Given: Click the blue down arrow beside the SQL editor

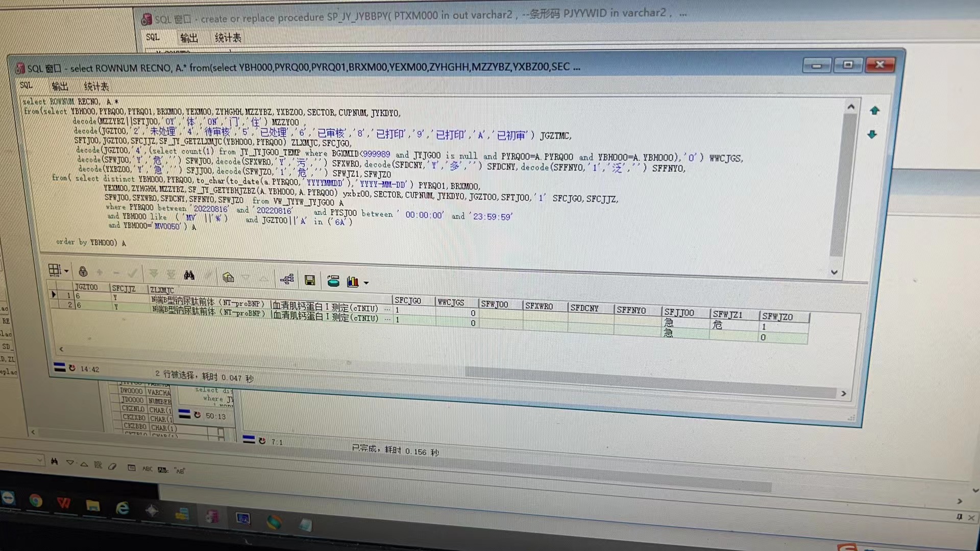Looking at the screenshot, I should [x=872, y=135].
